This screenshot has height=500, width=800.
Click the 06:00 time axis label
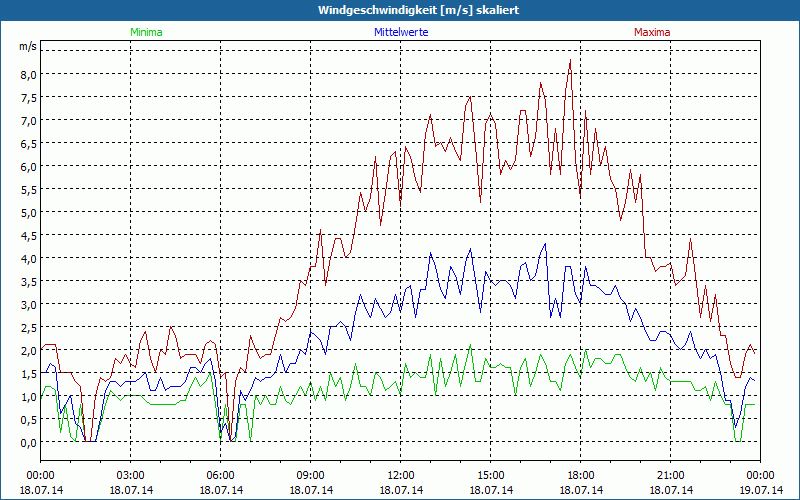point(221,475)
